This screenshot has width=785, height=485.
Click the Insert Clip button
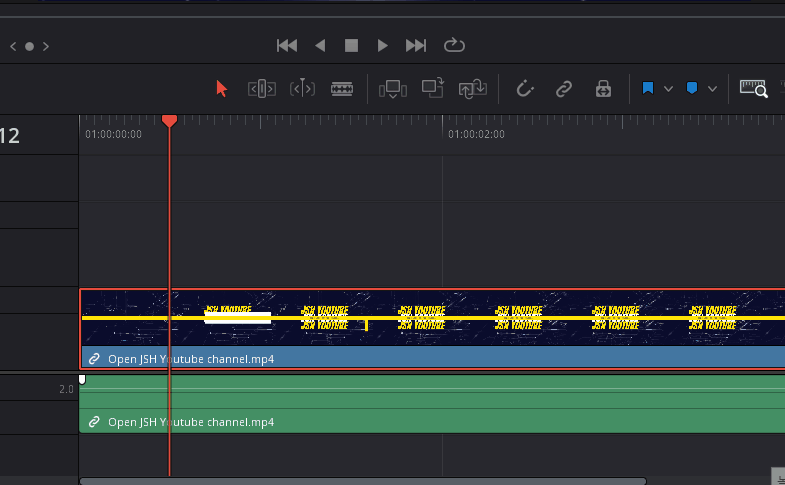coord(392,89)
